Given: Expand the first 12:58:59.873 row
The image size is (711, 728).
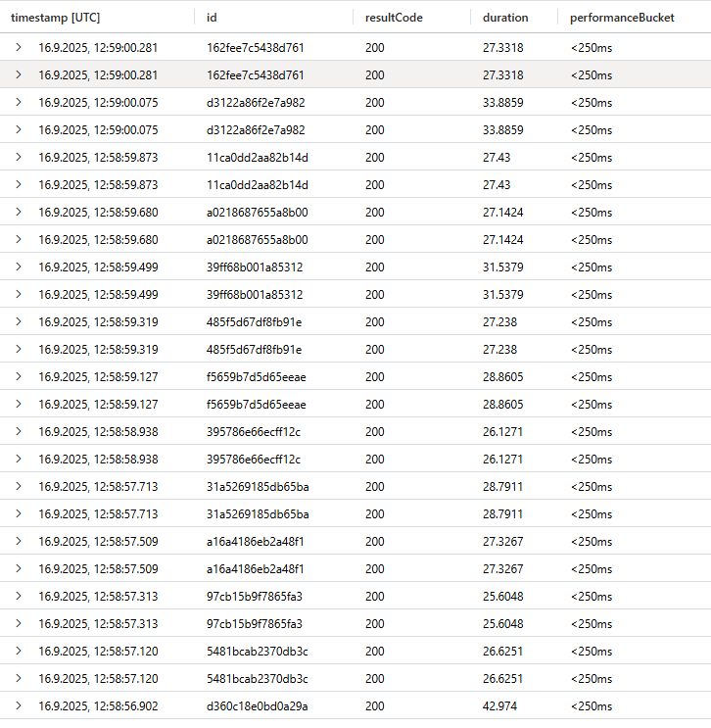Looking at the screenshot, I should 19,157.
